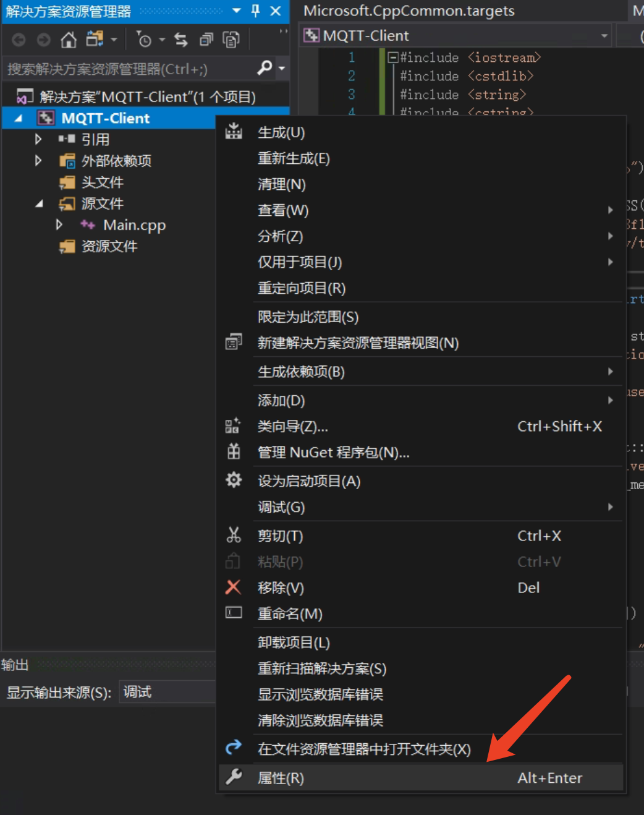Screen dimensions: 644x815
Task: Choose 属性(R) at the menu bottom
Action: tap(421, 778)
